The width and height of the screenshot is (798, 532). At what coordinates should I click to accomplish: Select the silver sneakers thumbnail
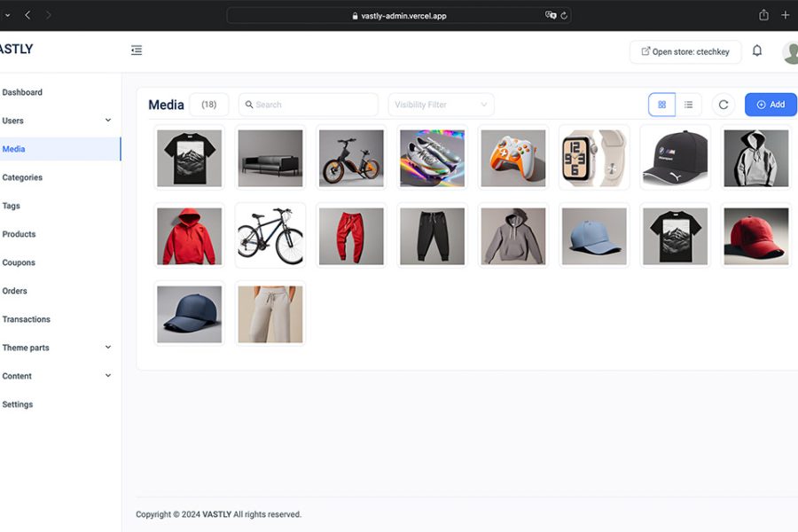click(432, 158)
